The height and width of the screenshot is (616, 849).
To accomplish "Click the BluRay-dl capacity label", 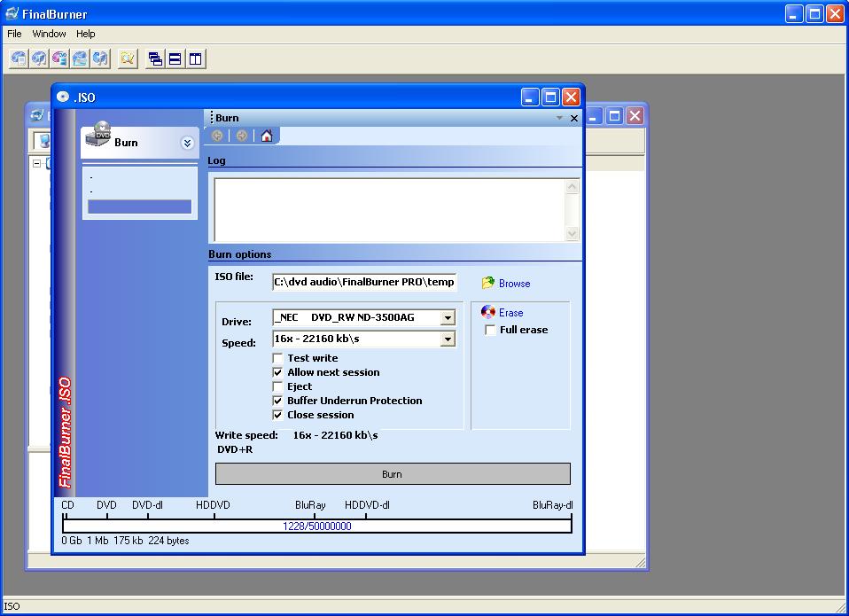I will click(x=552, y=505).
